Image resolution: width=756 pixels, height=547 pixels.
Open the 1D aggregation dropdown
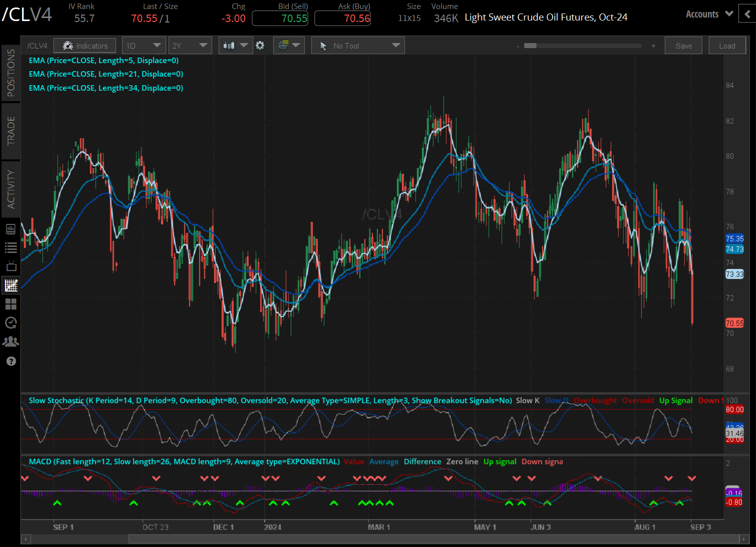tap(144, 45)
